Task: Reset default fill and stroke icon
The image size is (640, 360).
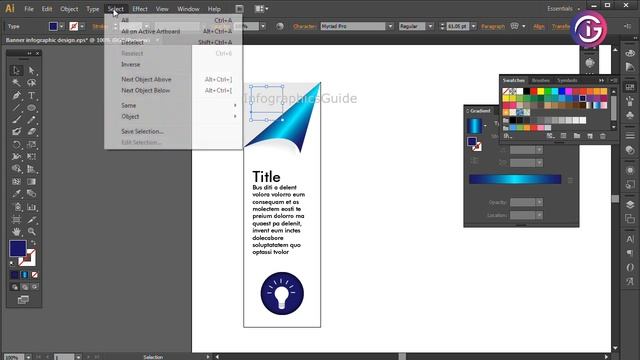Action: [12, 263]
